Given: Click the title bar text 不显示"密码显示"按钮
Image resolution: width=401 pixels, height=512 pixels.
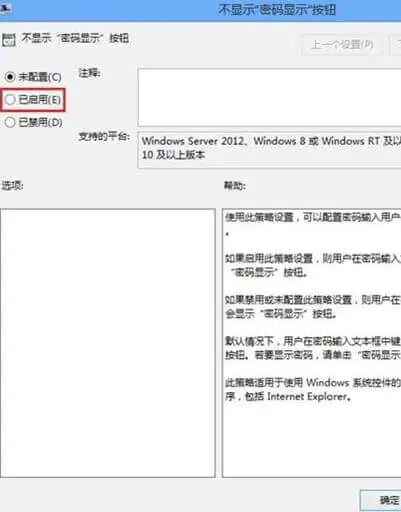Looking at the screenshot, I should [277, 10].
